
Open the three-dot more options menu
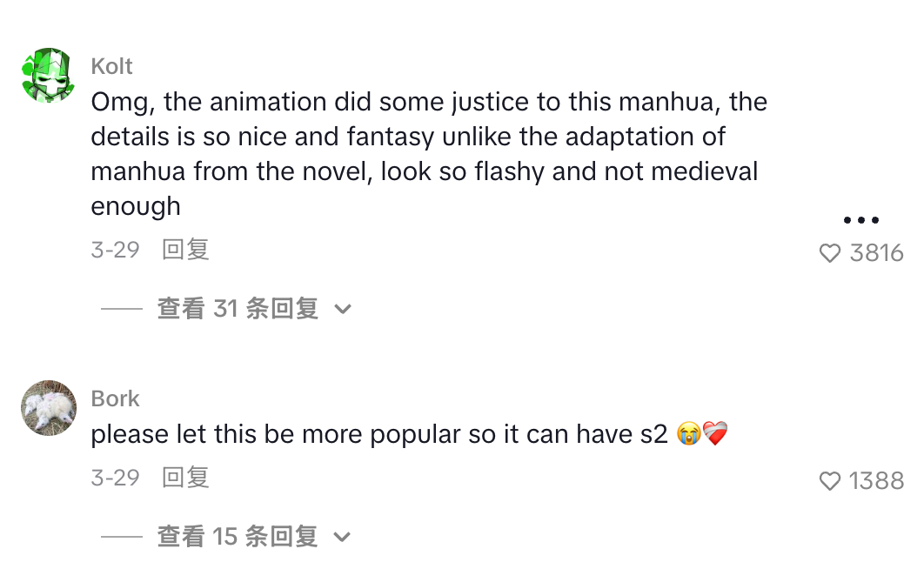point(860,220)
